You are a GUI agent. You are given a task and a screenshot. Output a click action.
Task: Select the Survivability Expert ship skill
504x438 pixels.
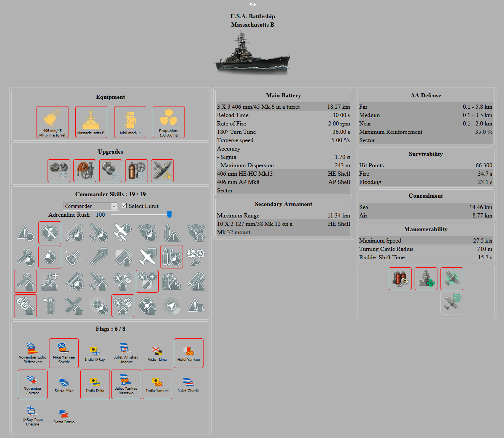point(50,281)
